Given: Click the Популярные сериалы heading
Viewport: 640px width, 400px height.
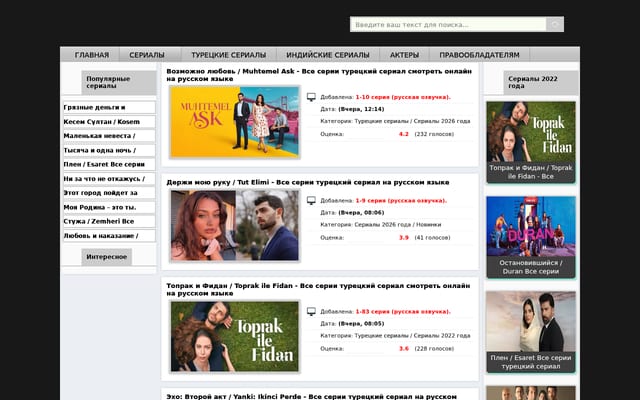Looking at the screenshot, I should pos(118,82).
